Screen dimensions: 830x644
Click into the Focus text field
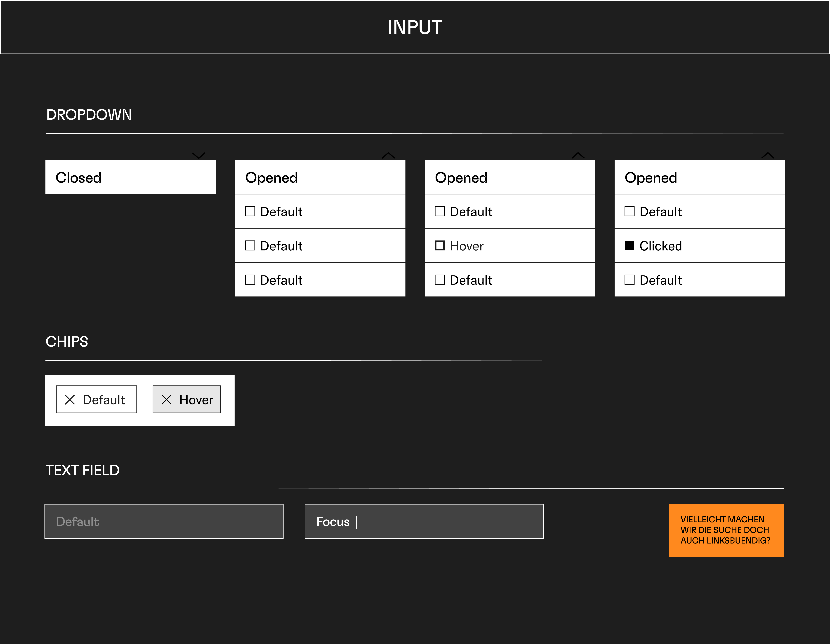click(424, 521)
